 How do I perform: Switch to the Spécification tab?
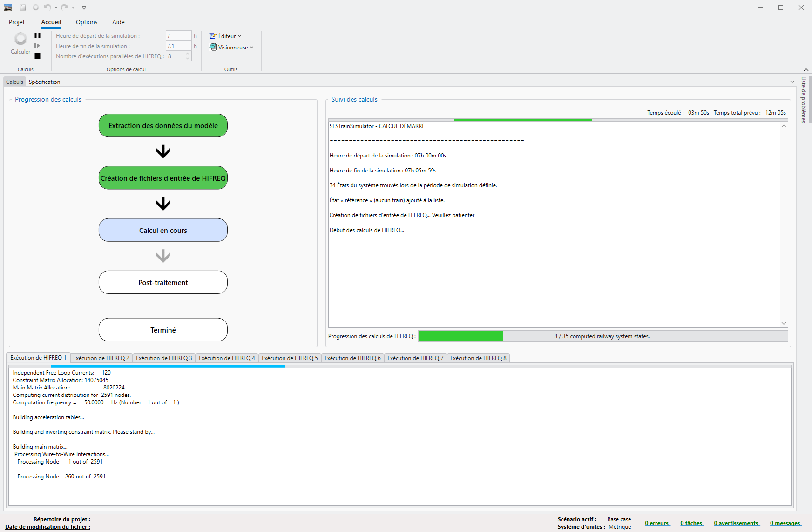[44, 82]
